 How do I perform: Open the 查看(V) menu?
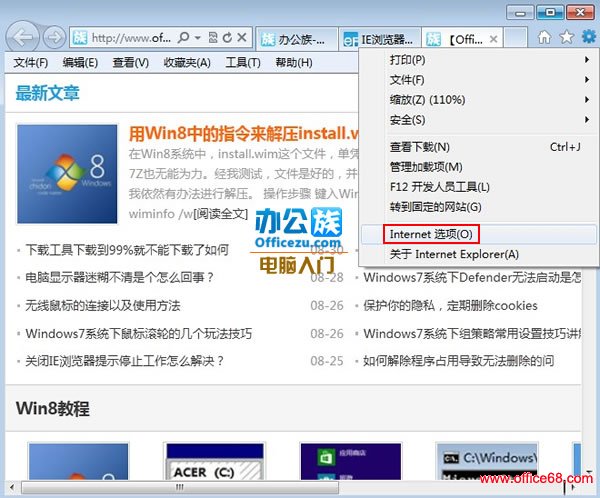click(x=130, y=62)
